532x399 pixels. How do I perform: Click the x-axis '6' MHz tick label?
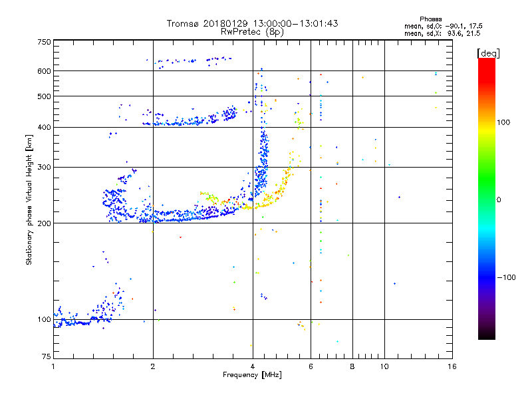click(x=311, y=366)
